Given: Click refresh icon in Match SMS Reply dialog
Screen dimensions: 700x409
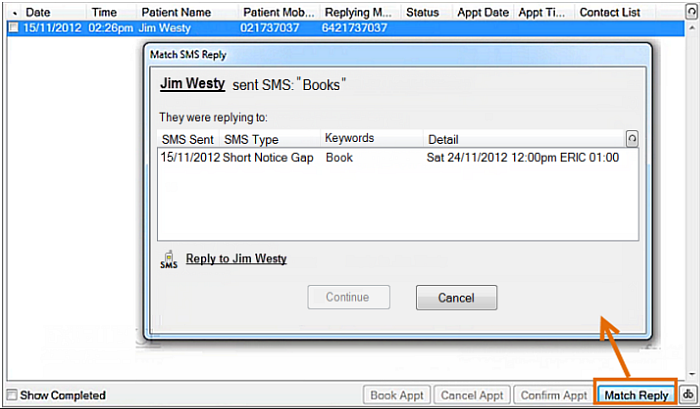Looking at the screenshot, I should click(x=631, y=138).
